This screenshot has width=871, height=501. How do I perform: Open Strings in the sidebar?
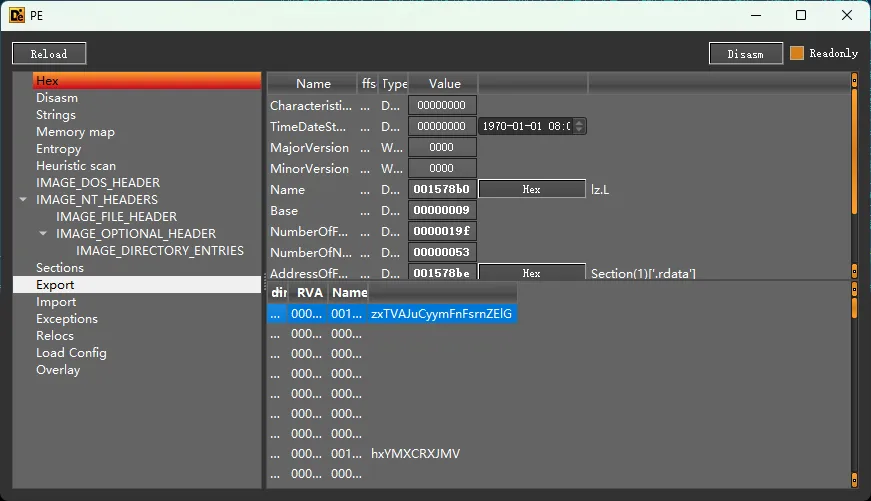[x=56, y=115]
